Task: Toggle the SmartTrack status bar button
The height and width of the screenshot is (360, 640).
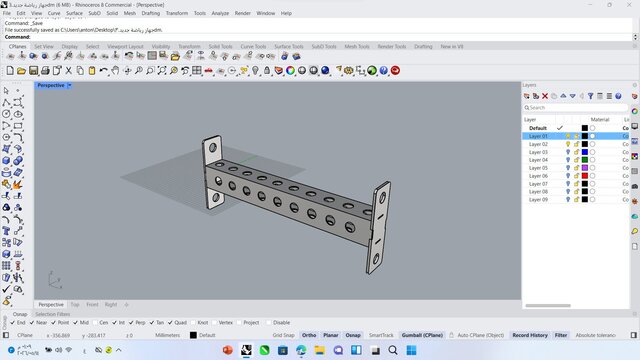Action: click(x=381, y=335)
